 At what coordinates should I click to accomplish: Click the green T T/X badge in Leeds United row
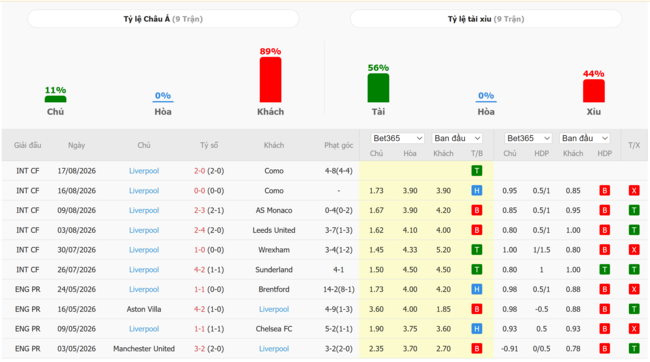[634, 230]
